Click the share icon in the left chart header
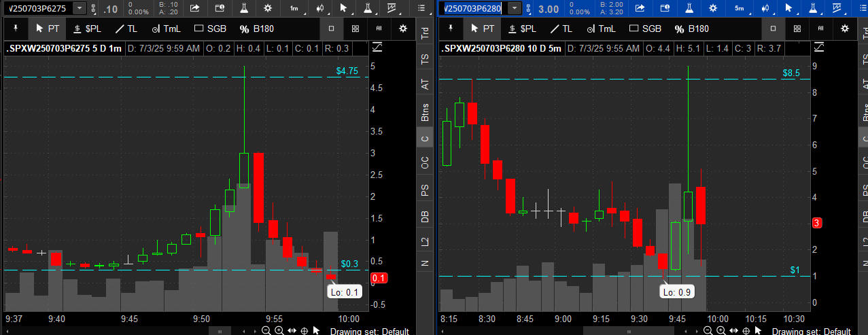Viewport: 868px width, 335px height. tap(194, 8)
